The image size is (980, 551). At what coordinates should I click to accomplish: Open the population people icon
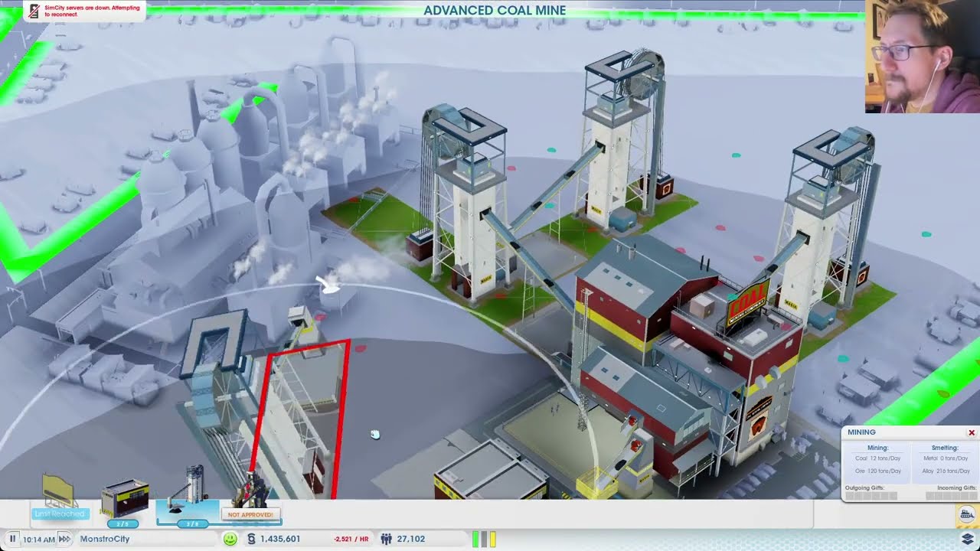point(386,539)
